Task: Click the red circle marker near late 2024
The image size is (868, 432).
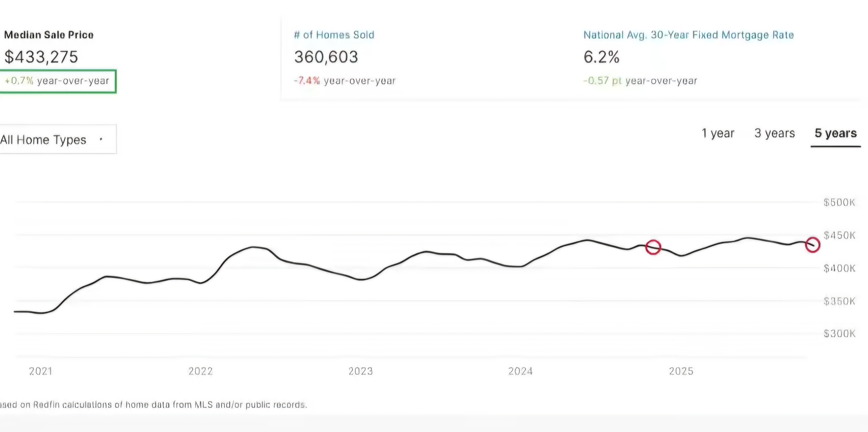Action: [x=653, y=247]
